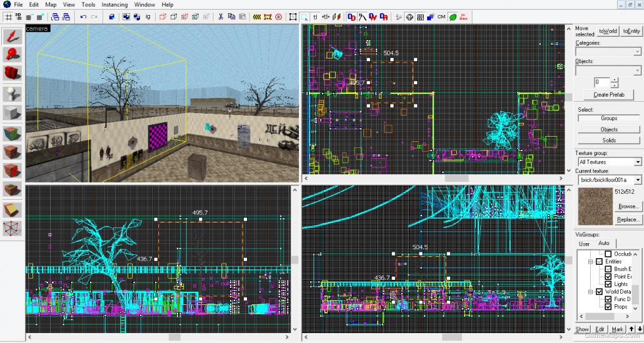Screen dimensions: 644x343
Task: Click the Replace texture button
Action: point(628,219)
